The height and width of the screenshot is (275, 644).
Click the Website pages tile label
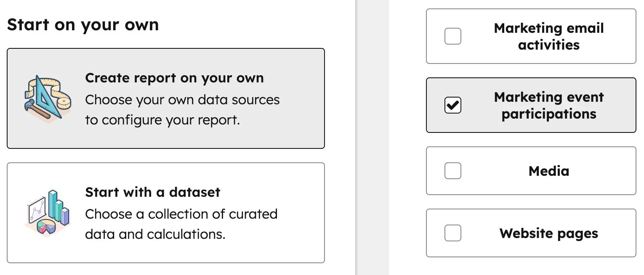(548, 233)
